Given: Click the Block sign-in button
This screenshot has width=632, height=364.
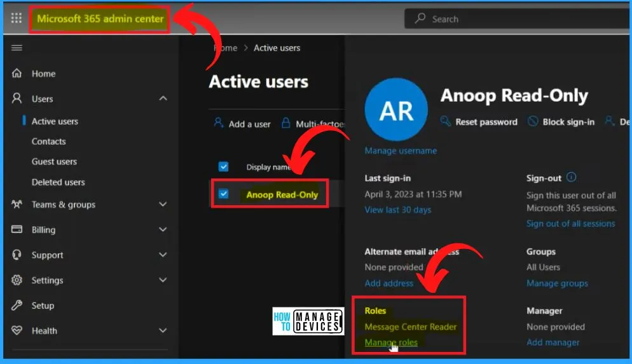Looking at the screenshot, I should click(561, 121).
